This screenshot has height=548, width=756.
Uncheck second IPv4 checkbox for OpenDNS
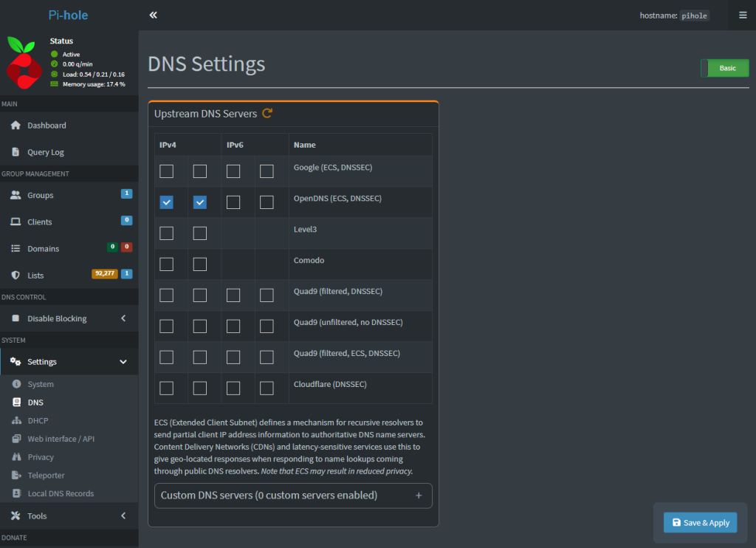199,202
